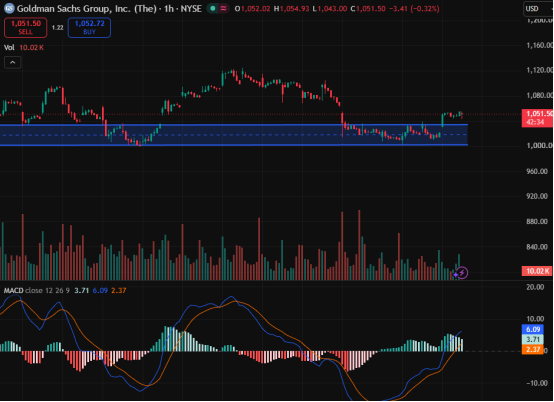Click the 1.22 spread value
This screenshot has height=402, width=554.
coord(58,28)
